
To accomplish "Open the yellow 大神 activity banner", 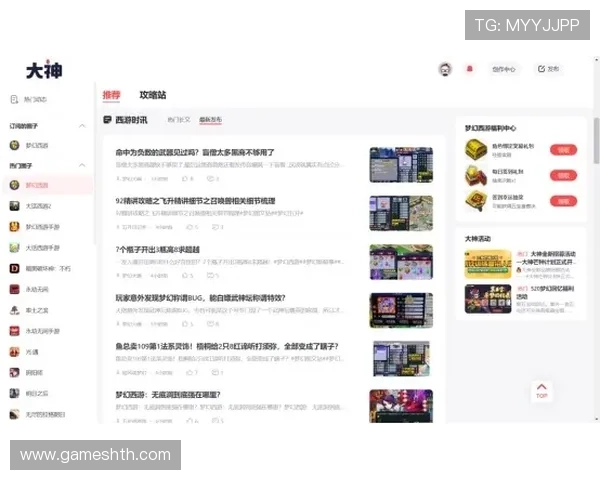I will pos(488,264).
